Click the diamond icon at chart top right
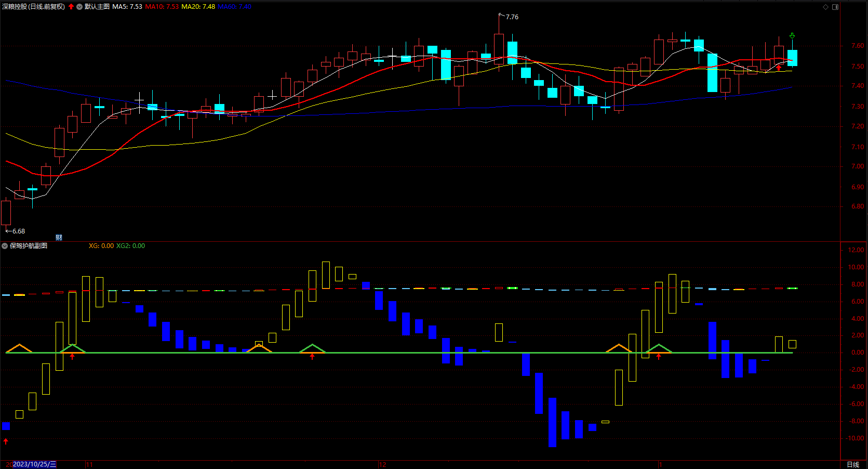 tap(825, 7)
